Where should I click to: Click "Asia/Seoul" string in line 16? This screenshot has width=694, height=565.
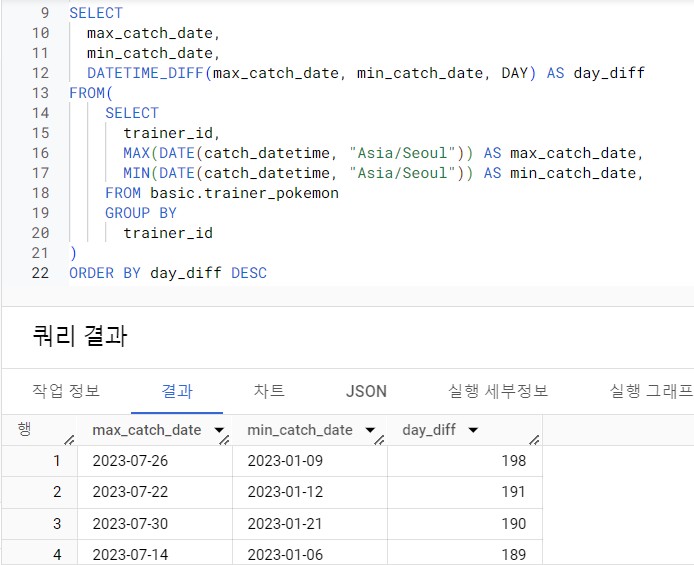[x=402, y=153]
